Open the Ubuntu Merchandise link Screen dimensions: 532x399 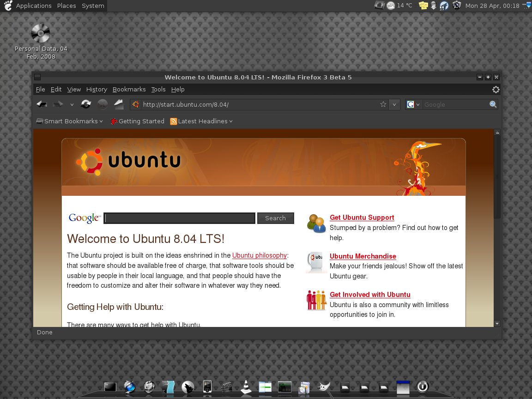pos(363,256)
